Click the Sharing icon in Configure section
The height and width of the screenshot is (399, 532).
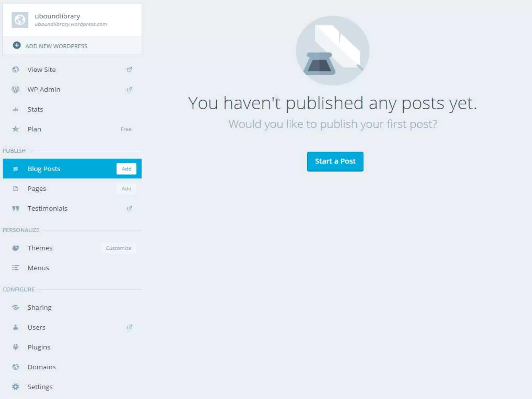pos(16,308)
